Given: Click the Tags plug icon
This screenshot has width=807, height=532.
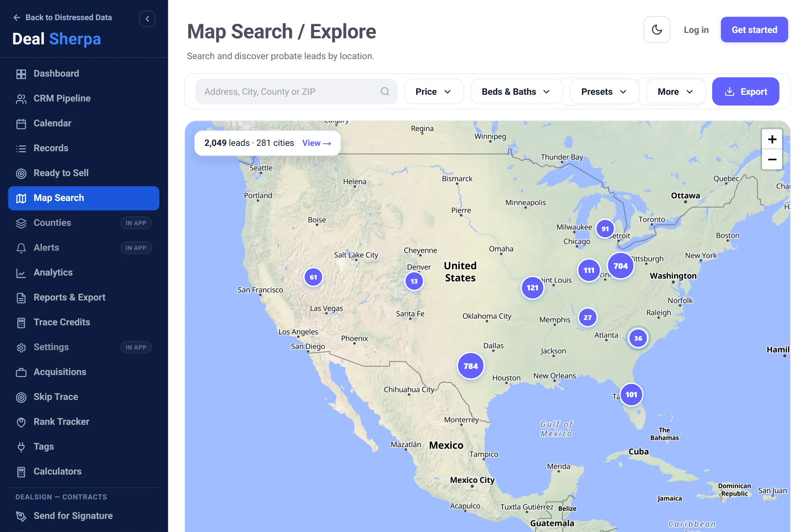Looking at the screenshot, I should point(21,447).
